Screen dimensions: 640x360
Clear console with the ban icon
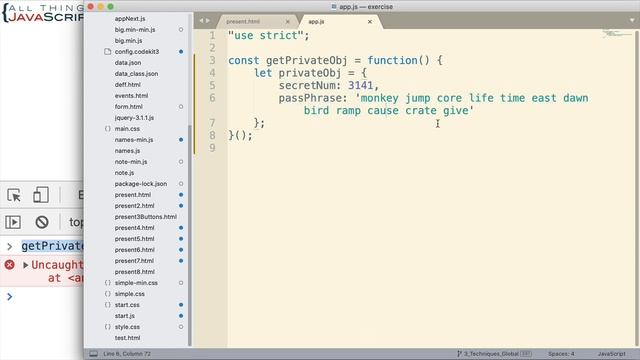pos(42,222)
